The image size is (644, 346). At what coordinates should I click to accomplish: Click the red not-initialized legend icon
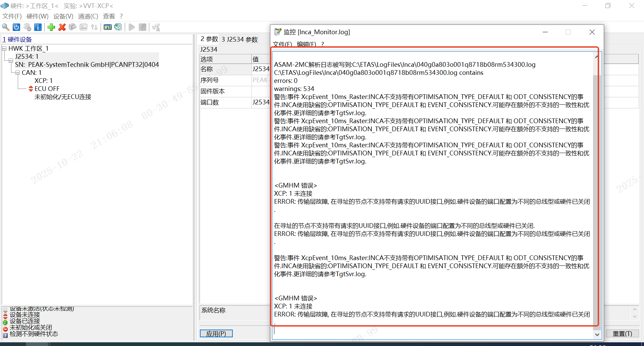pyautogui.click(x=5, y=329)
